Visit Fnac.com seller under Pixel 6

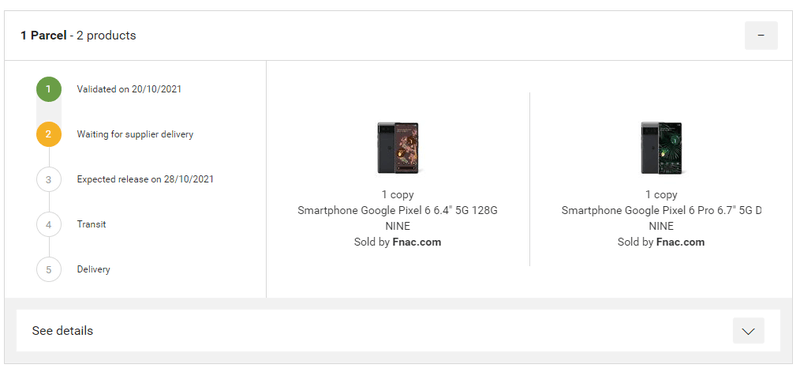click(x=416, y=242)
